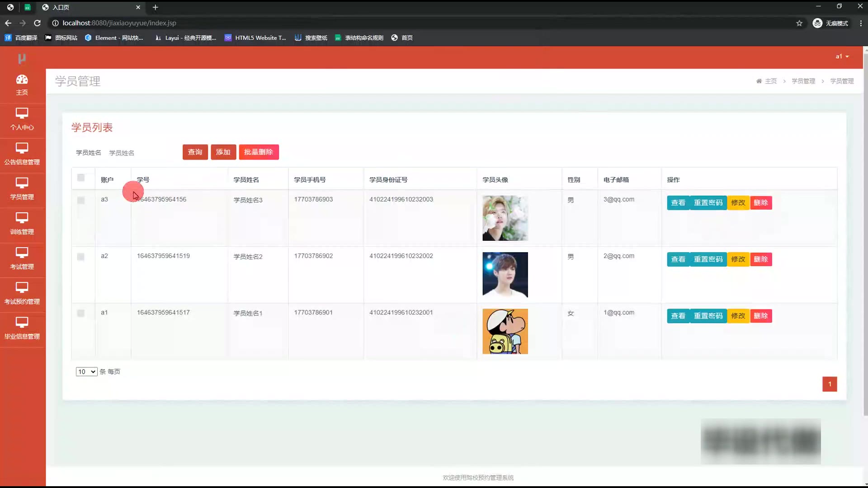Screen dimensions: 868x488
Task: Click the 主页 breadcrumb link
Action: pyautogui.click(x=770, y=81)
